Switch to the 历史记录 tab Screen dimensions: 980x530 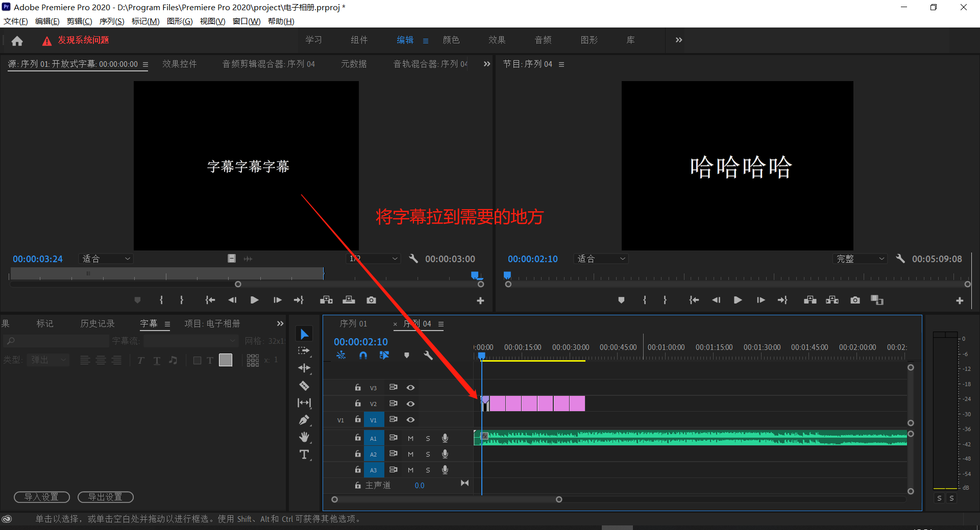pos(97,324)
